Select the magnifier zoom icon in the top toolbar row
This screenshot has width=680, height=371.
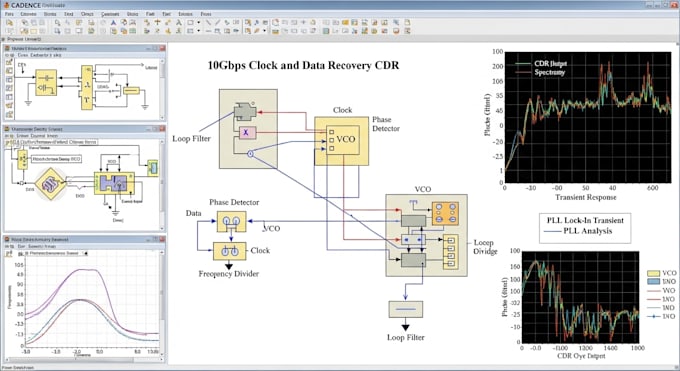coord(57,23)
